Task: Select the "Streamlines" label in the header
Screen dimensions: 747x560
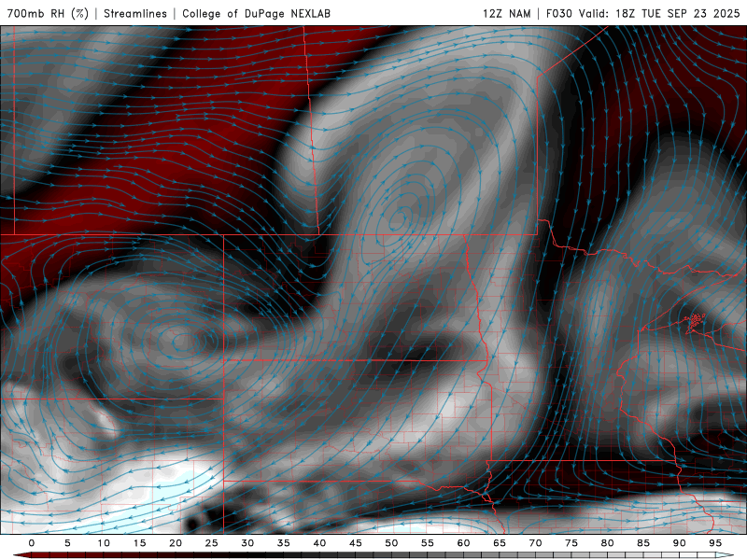Action: tap(135, 13)
